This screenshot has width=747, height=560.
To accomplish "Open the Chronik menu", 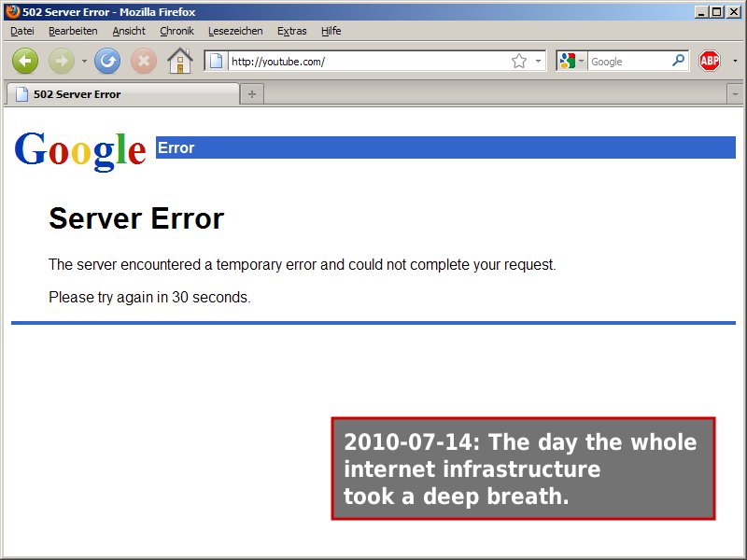I will pos(176,31).
